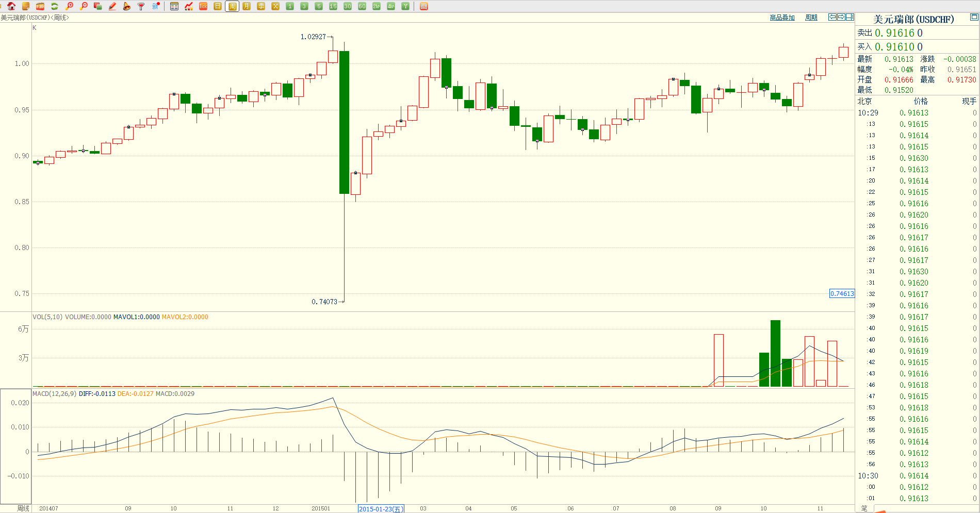Click the left arrow navigation button

coord(832,17)
